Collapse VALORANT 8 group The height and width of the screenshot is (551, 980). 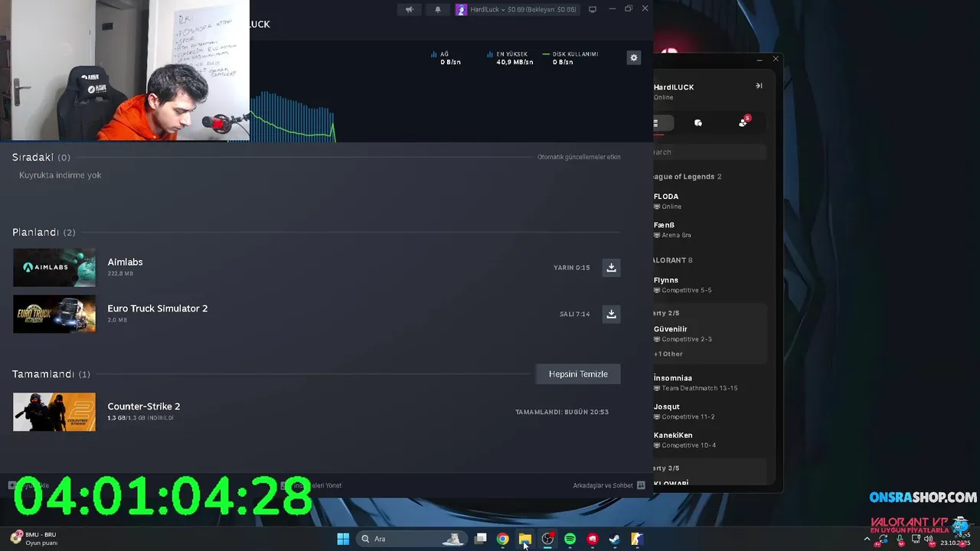pos(673,260)
